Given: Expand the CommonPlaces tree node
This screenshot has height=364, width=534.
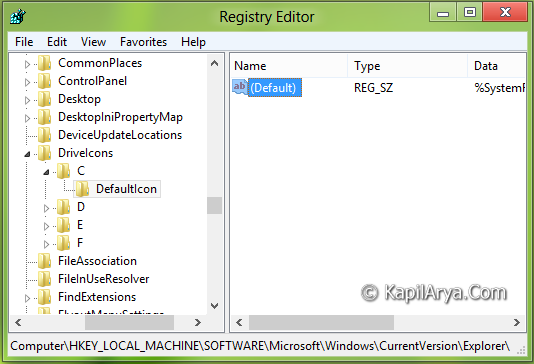Looking at the screenshot, I should 28,64.
